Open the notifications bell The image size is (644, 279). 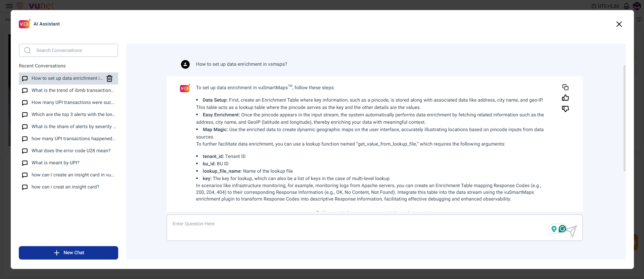pyautogui.click(x=627, y=6)
